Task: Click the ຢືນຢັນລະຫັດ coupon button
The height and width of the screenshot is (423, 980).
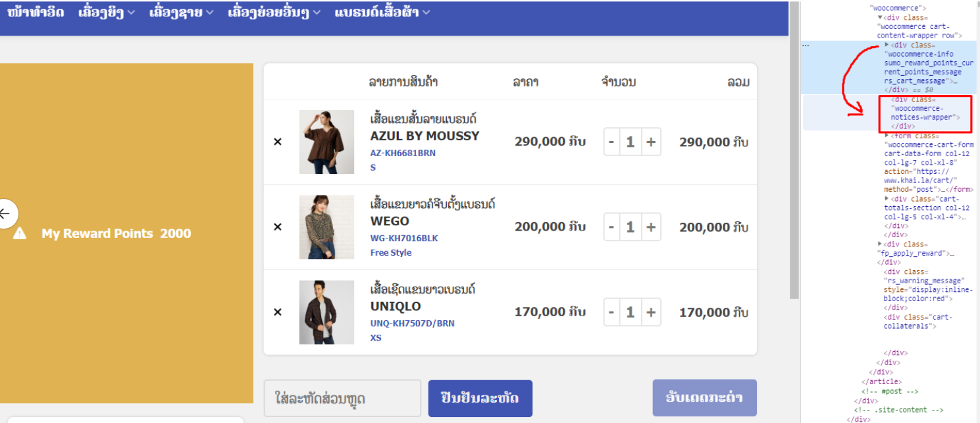Action: (x=480, y=398)
